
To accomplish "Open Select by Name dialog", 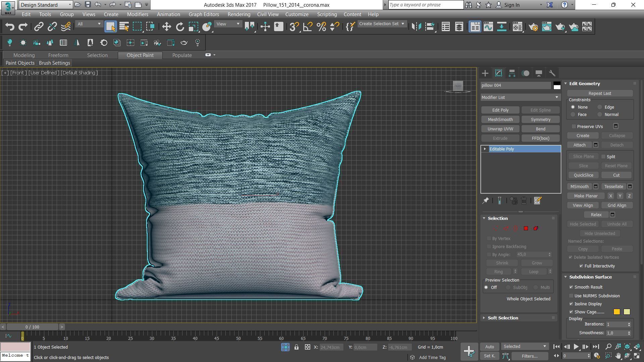I will [124, 27].
